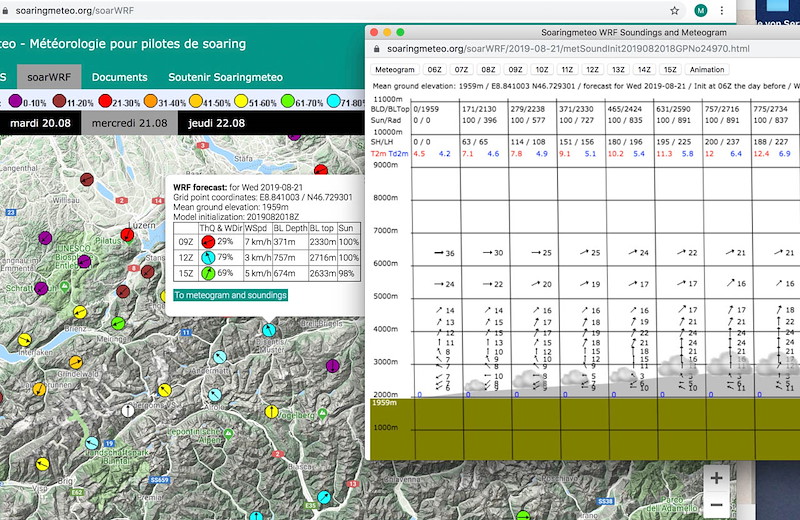
Task: Switch to mardi 20.08 forecast day
Action: point(40,123)
